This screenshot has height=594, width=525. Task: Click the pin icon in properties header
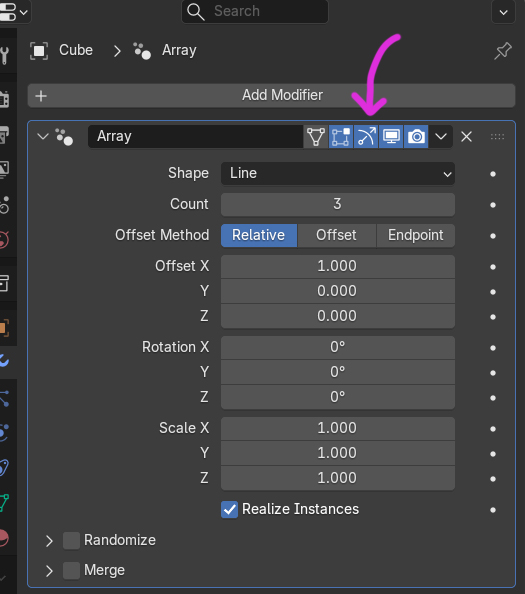point(503,51)
